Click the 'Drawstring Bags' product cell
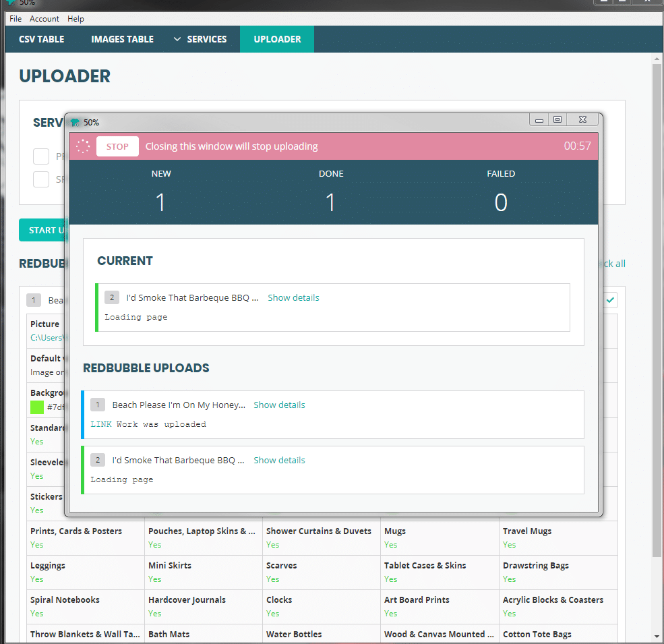Viewport: 664px width, 644px height. [558, 573]
